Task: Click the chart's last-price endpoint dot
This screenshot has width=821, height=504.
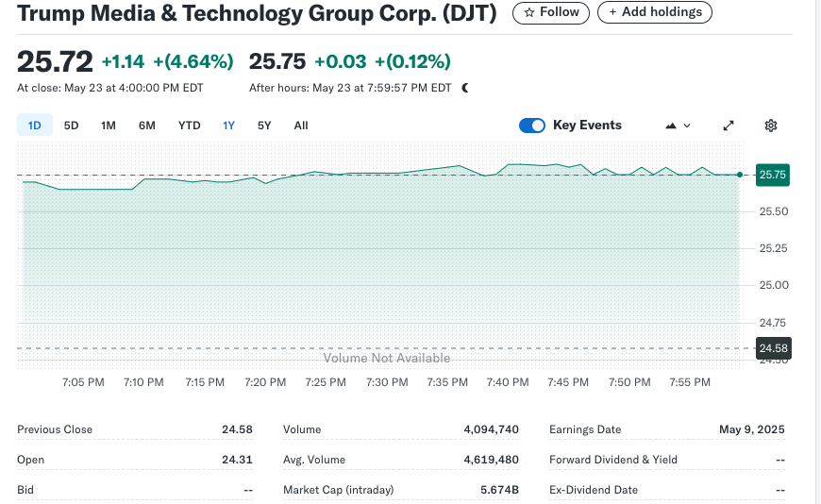Action: [x=739, y=175]
